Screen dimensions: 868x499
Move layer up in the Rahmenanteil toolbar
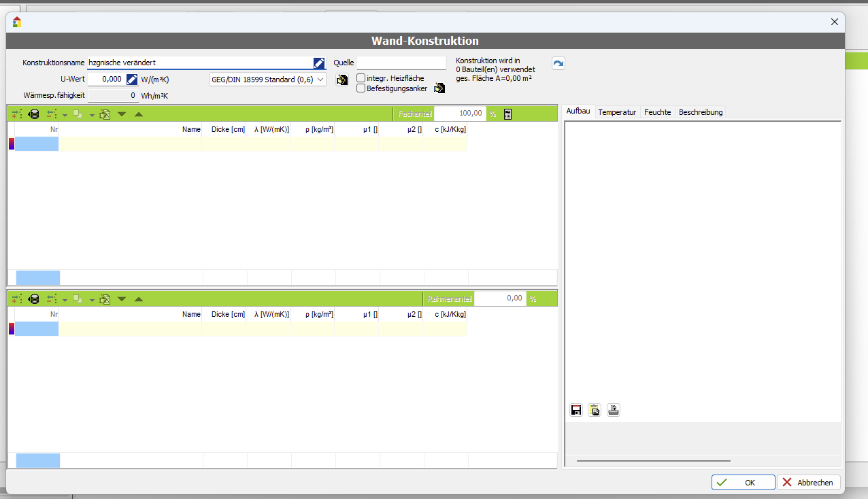point(139,299)
